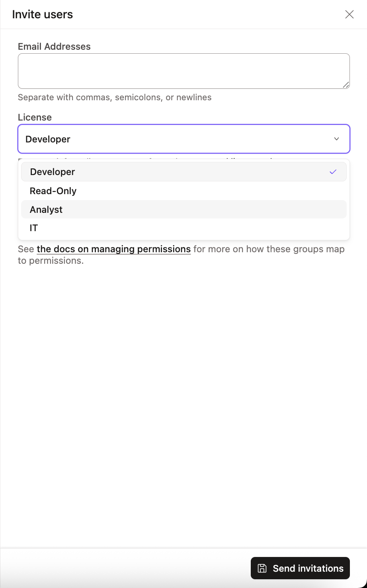Click the resize handle on the email textarea
Screen dimensions: 367x588
(x=347, y=85)
